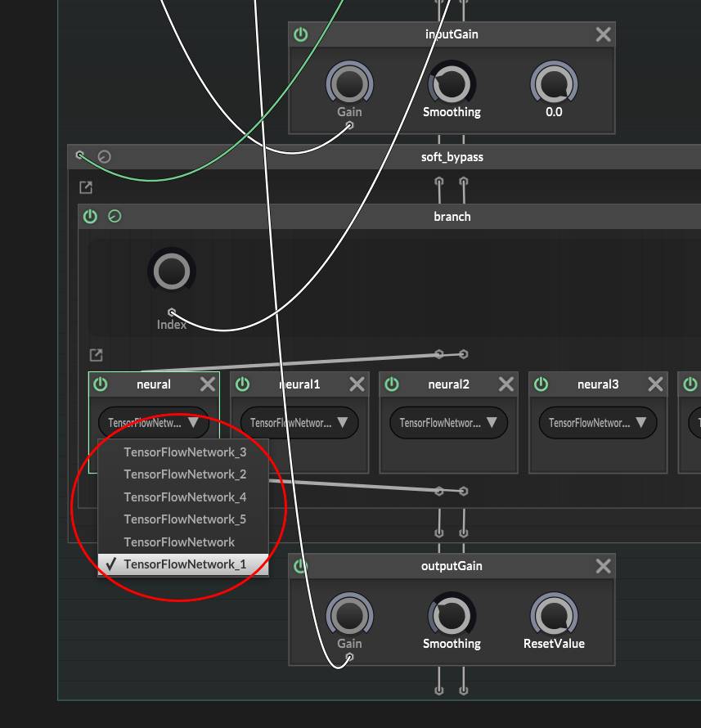Toggle the branch container power button
The height and width of the screenshot is (728, 701).
pyautogui.click(x=90, y=217)
